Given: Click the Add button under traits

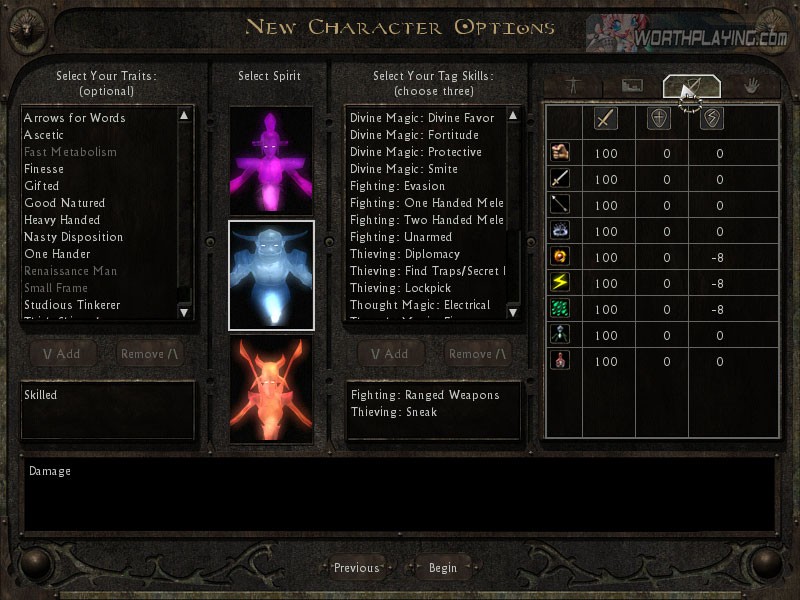Looking at the screenshot, I should pos(62,354).
